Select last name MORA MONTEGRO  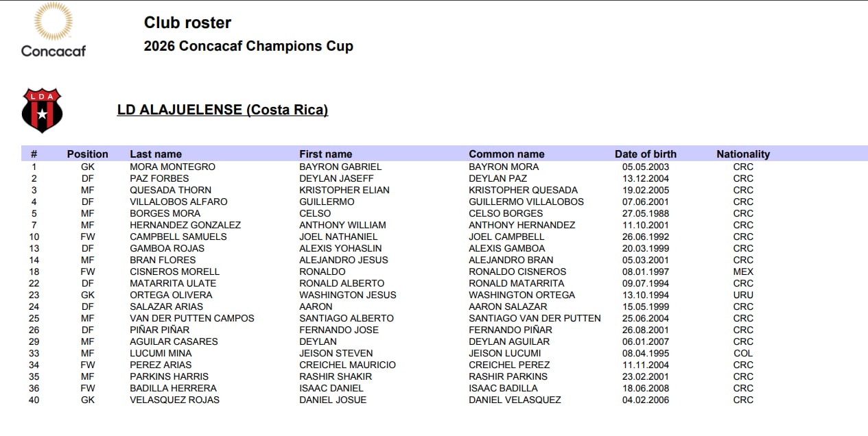tap(172, 167)
